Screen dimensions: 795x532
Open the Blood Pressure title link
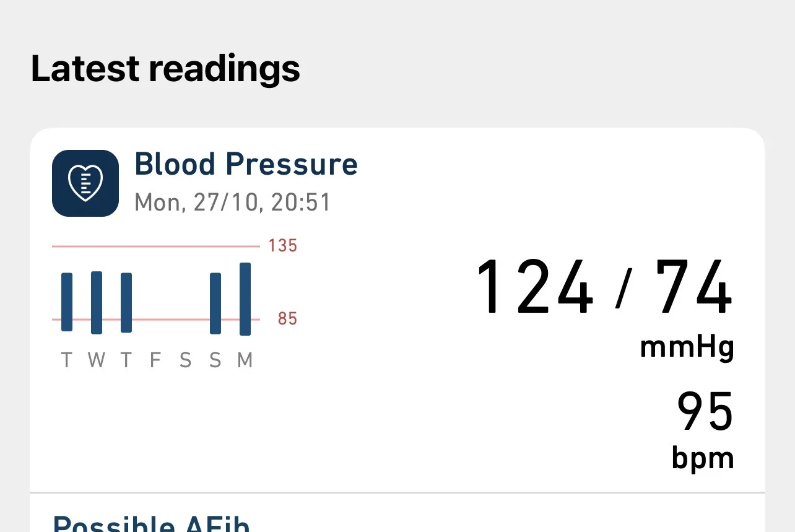246,165
